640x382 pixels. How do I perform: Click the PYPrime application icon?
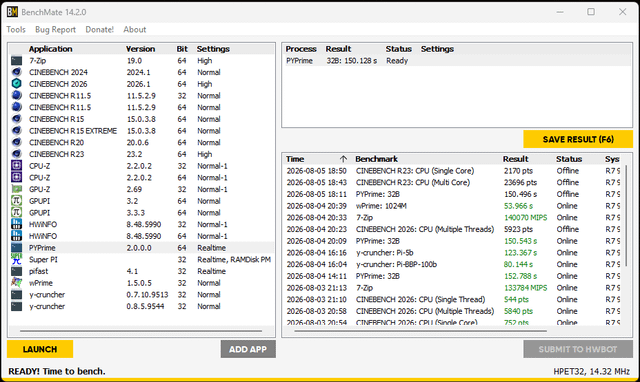(16, 248)
